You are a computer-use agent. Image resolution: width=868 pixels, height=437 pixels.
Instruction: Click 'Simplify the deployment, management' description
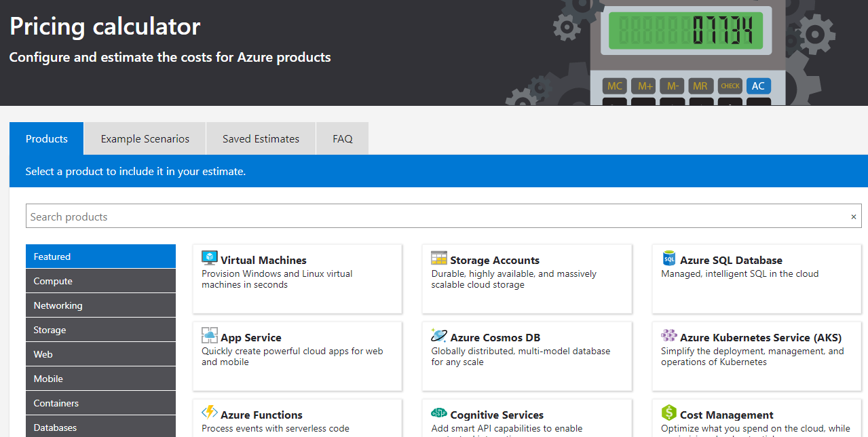(x=753, y=356)
